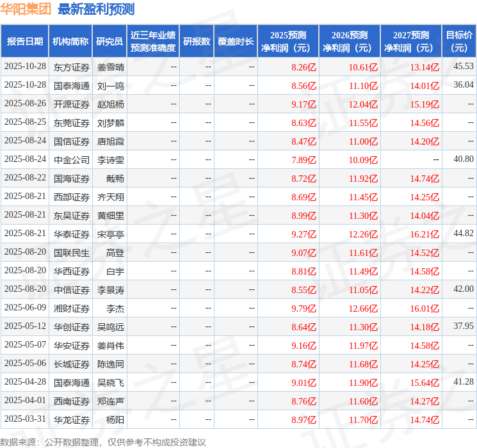
Task: Select the 华龙证券 institution cell
Action: coord(72,420)
